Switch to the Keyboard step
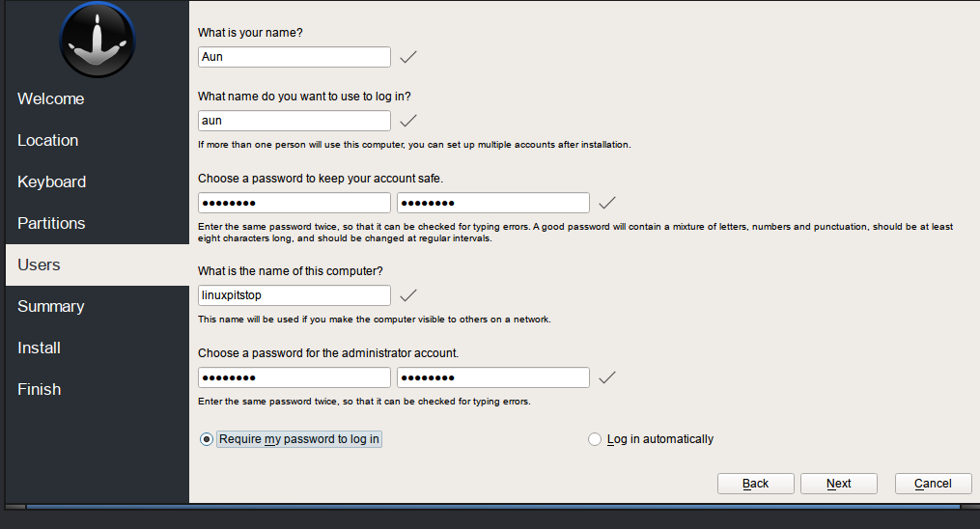980x529 pixels. pyautogui.click(x=52, y=181)
